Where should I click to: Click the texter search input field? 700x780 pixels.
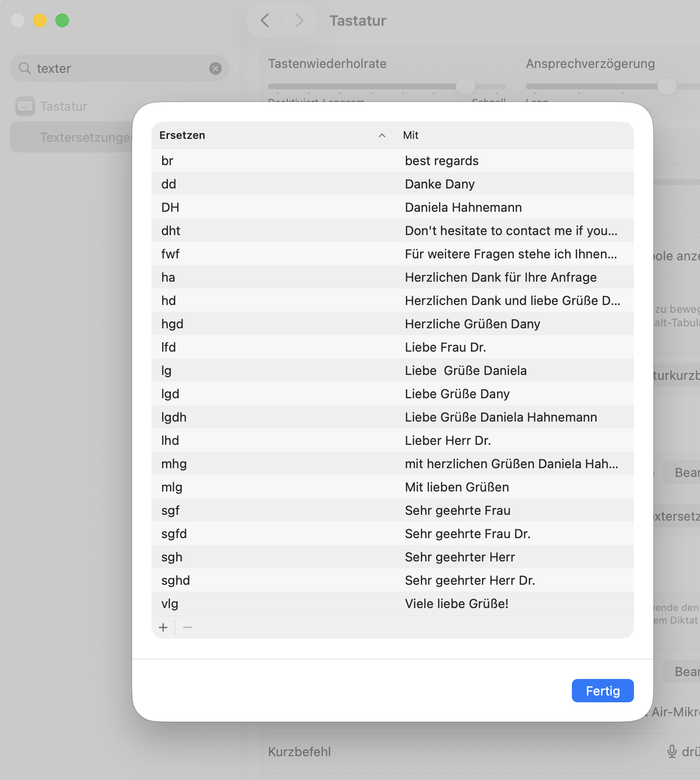119,68
